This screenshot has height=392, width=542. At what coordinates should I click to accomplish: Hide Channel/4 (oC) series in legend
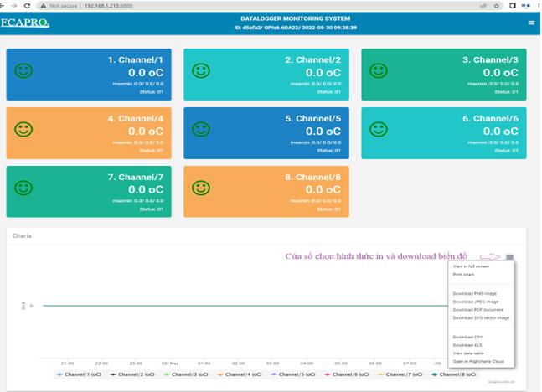click(x=240, y=374)
